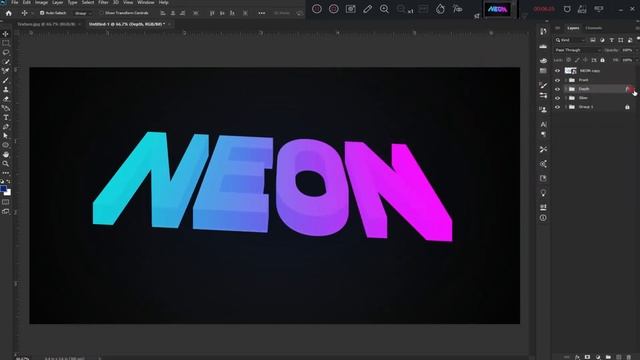This screenshot has width=640, height=360.
Task: Click the NEON copy layer thumbnail
Action: click(x=570, y=71)
